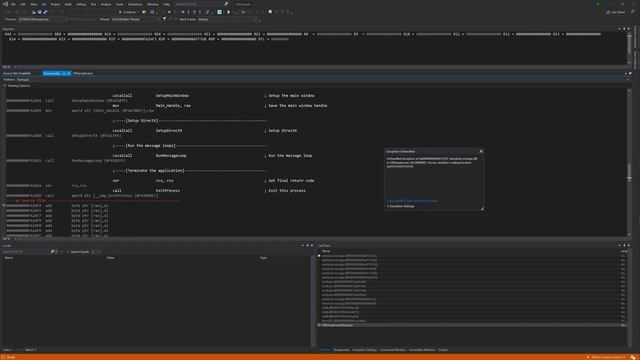Switch to the Output tab

443,350
